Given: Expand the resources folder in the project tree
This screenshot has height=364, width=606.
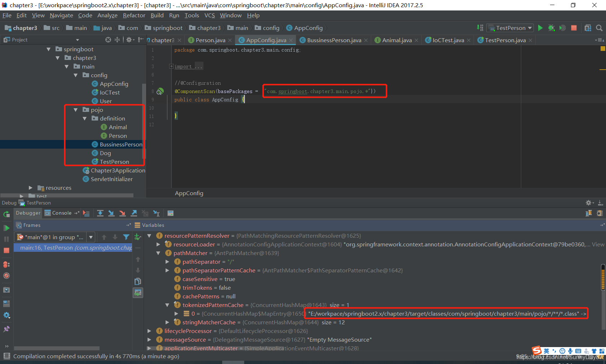Looking at the screenshot, I should 31,188.
